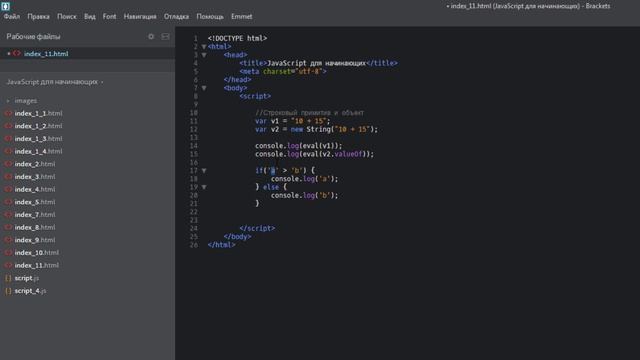The width and height of the screenshot is (640, 360).
Task: Open the Файл menu
Action: click(12, 17)
